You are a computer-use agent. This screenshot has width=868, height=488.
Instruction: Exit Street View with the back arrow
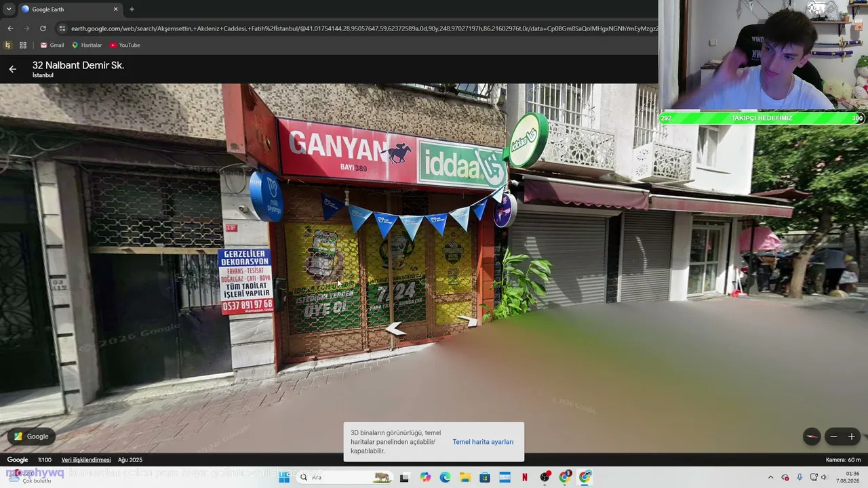[x=12, y=69]
